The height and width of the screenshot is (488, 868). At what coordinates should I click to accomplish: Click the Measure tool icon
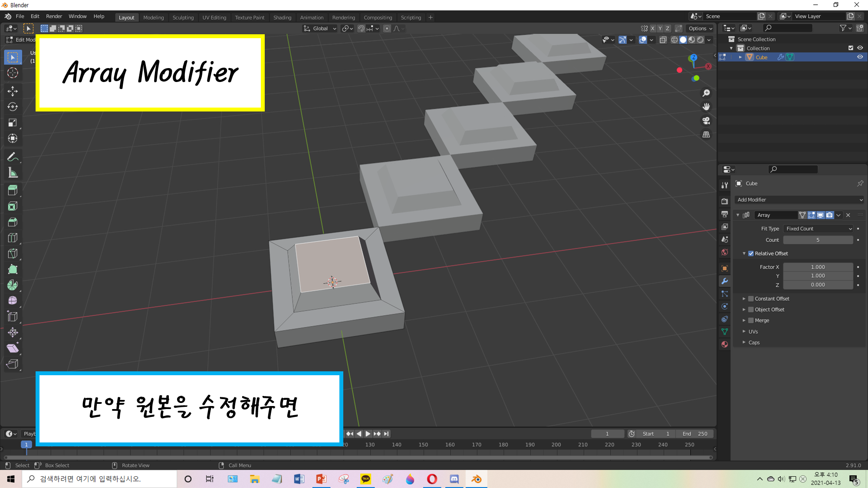click(13, 173)
